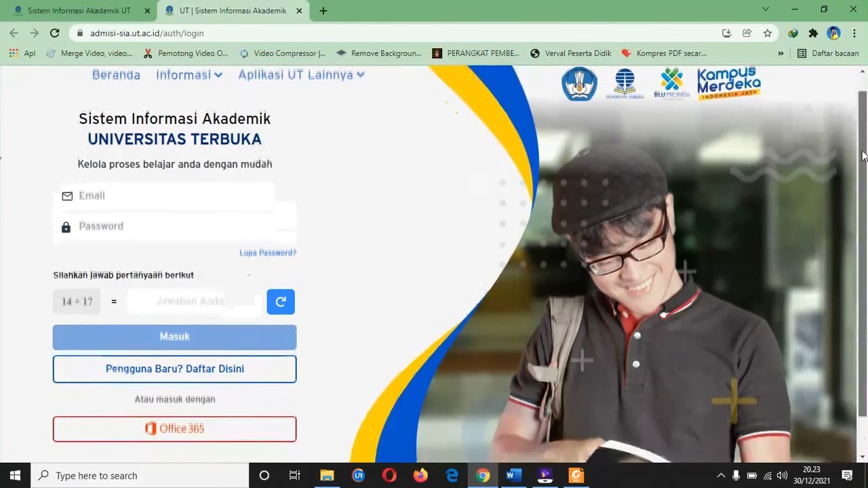This screenshot has width=868, height=488.
Task: Click the captcha refresh icon button
Action: coord(281,302)
